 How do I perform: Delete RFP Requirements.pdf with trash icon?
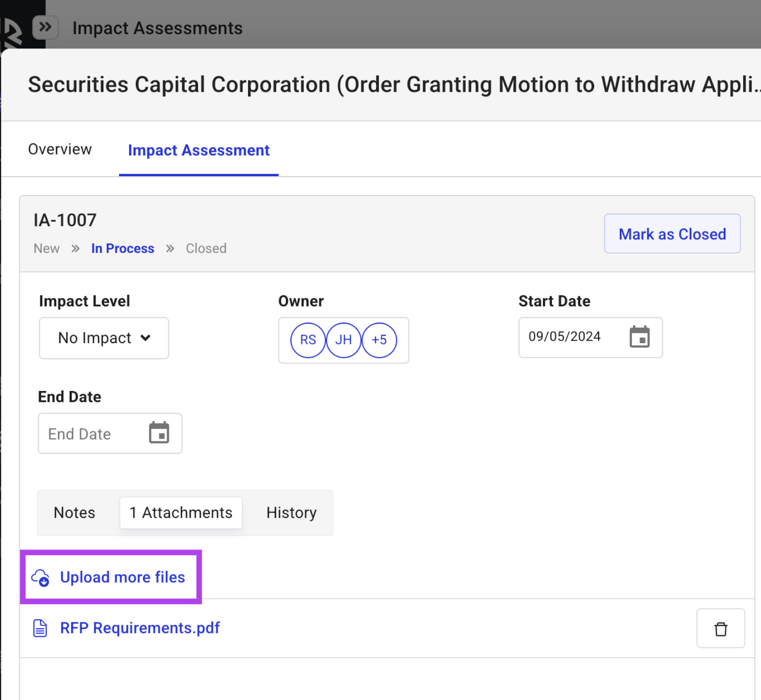[720, 629]
